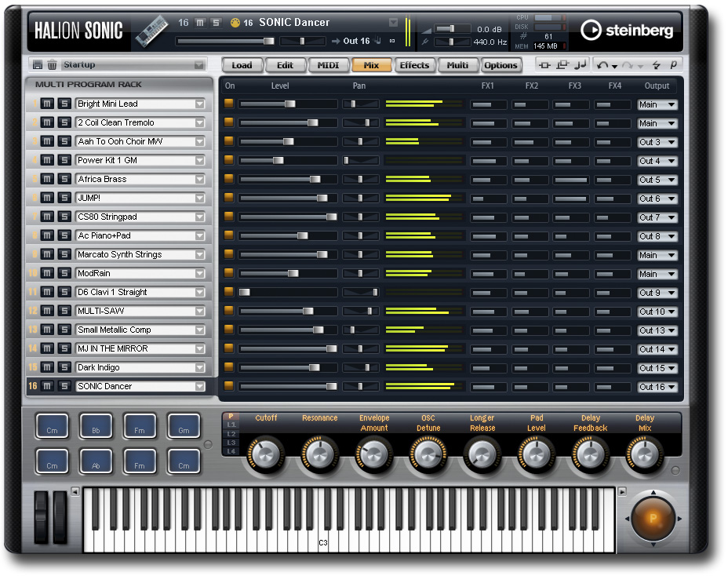Click the header solo button beside slot 16
This screenshot has width=728, height=576.
point(216,23)
